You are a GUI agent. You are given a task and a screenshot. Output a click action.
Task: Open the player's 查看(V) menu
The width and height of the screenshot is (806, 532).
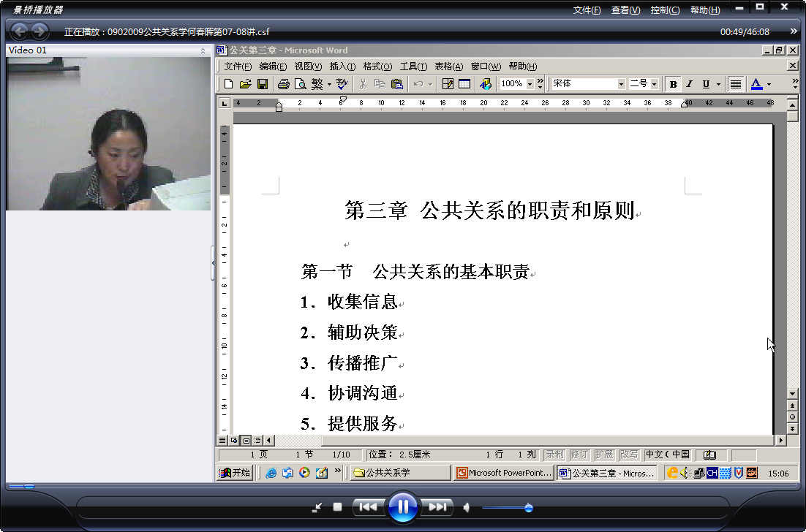(x=625, y=10)
